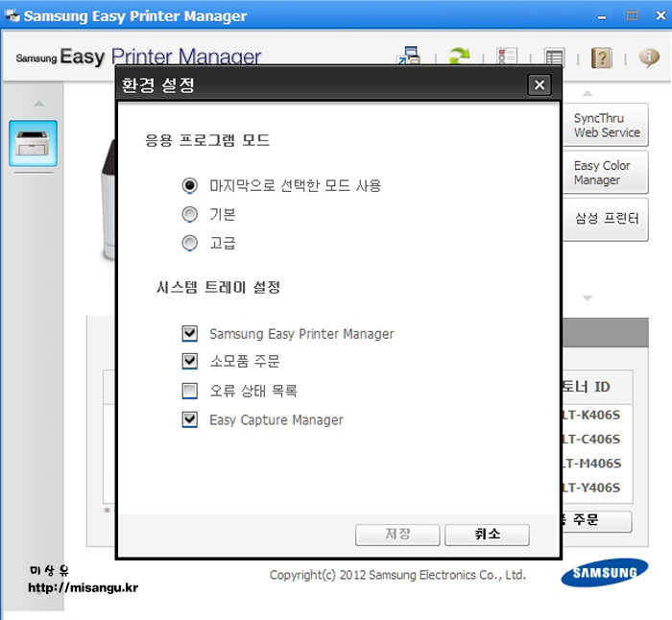Open Easy Color Manager
672x620 pixels.
(x=606, y=172)
